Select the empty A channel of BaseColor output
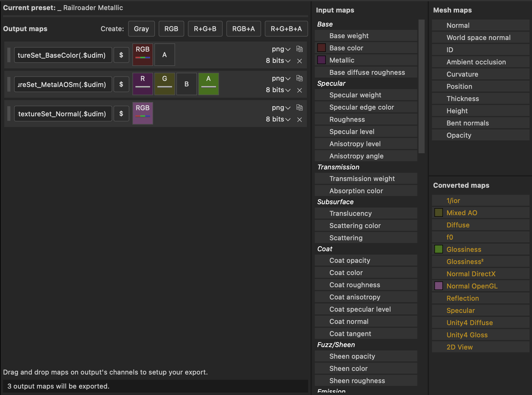Viewport: 532px width, 395px height. pos(165,55)
